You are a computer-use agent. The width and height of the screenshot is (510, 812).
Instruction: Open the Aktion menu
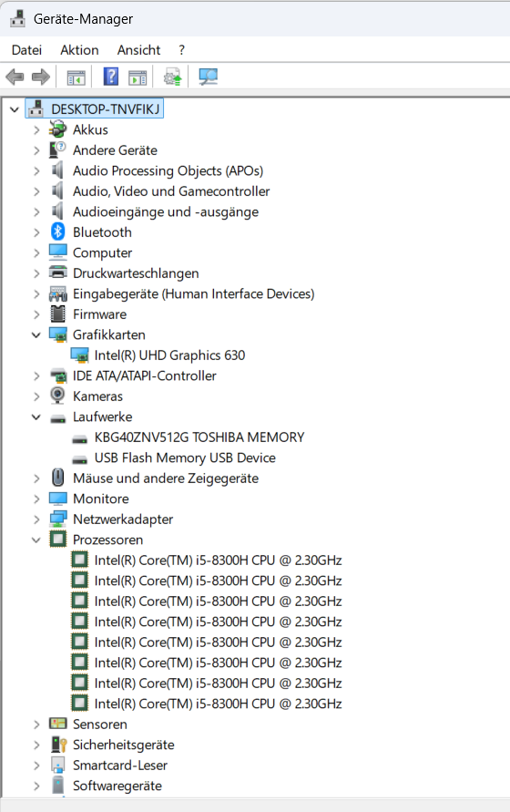click(x=79, y=50)
